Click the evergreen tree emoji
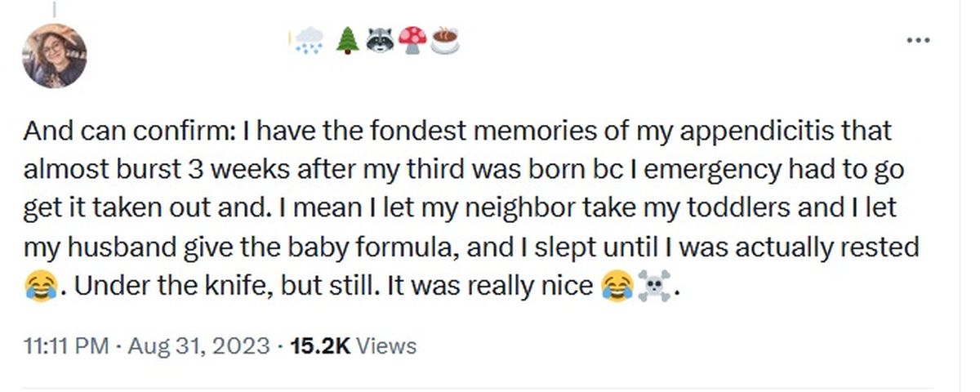 pyautogui.click(x=348, y=40)
